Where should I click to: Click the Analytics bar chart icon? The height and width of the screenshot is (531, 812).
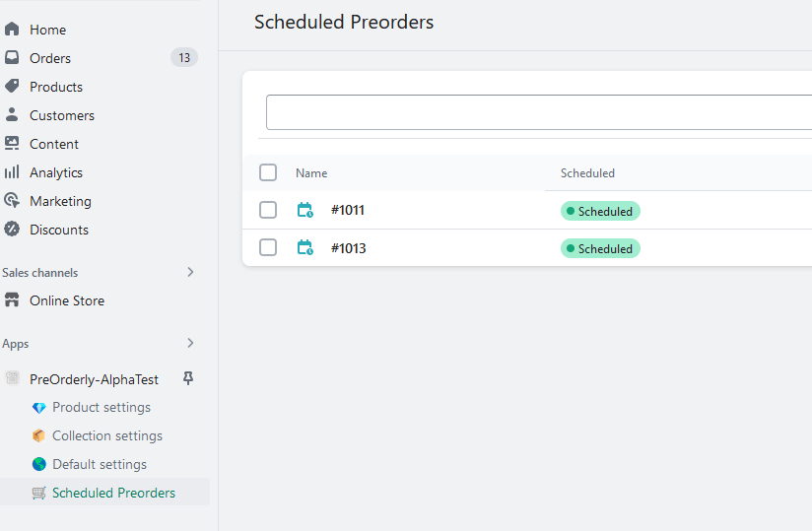12,172
